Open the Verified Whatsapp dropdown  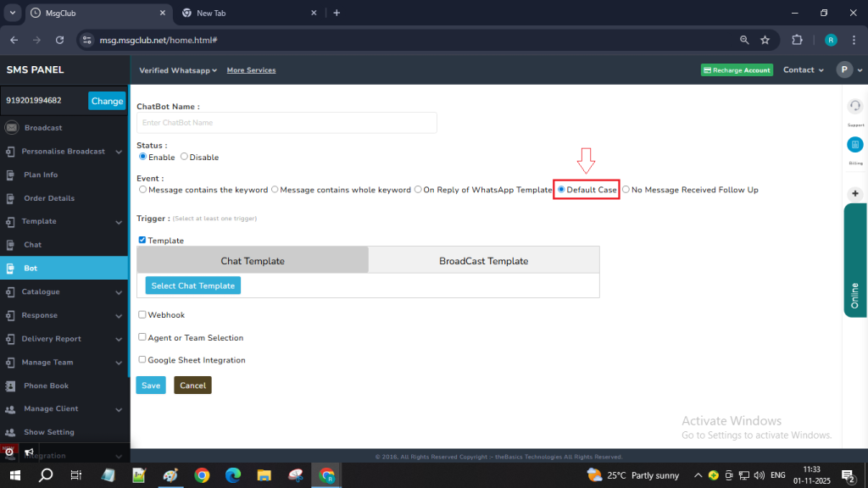click(x=178, y=70)
